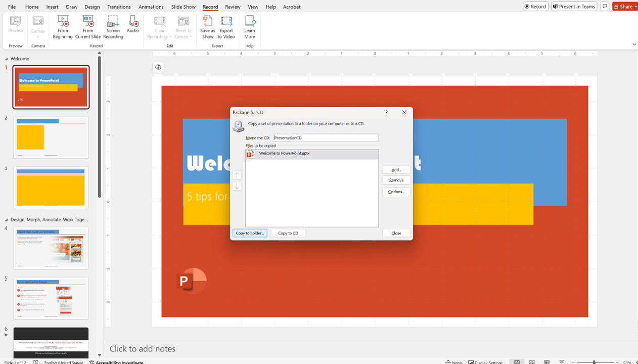
Task: Switch to Reading view
Action: [546, 361]
